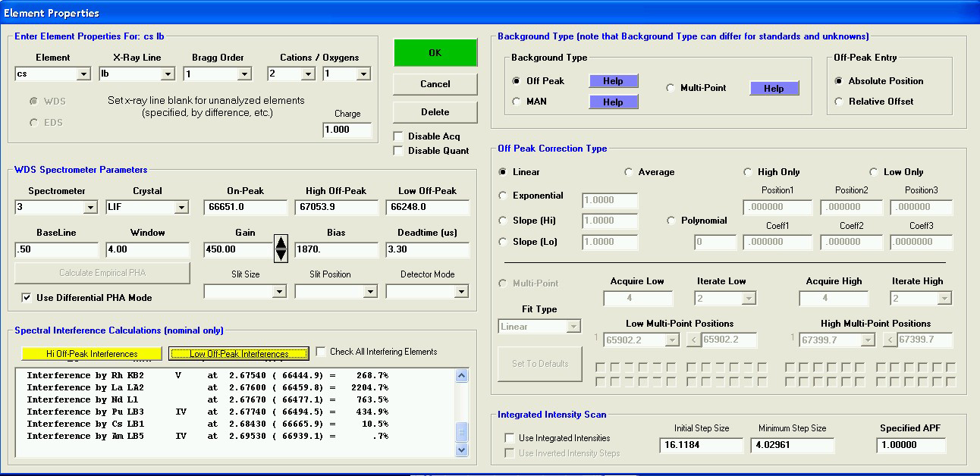This screenshot has height=476, width=980.
Task: Select Exponential off peak correction
Action: (x=503, y=196)
